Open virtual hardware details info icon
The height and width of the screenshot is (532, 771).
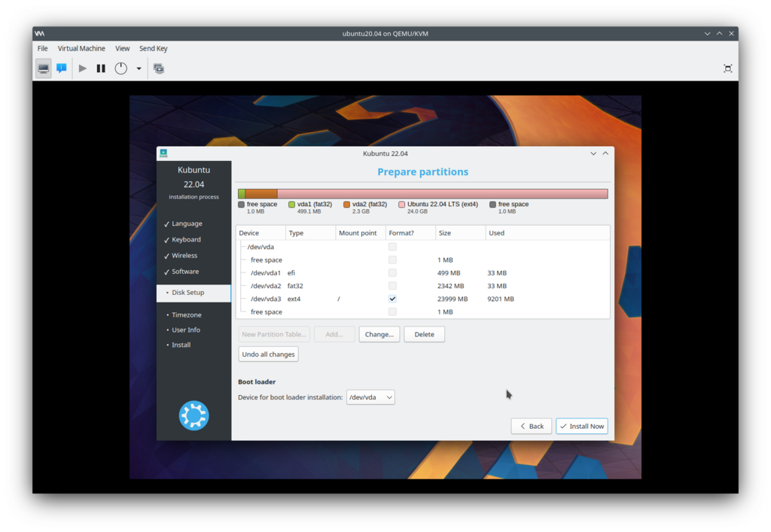62,68
